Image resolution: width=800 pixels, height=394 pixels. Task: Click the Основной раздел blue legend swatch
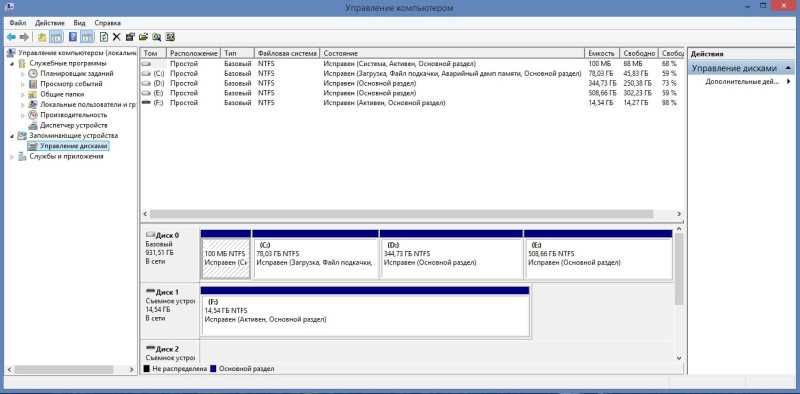coord(213,368)
